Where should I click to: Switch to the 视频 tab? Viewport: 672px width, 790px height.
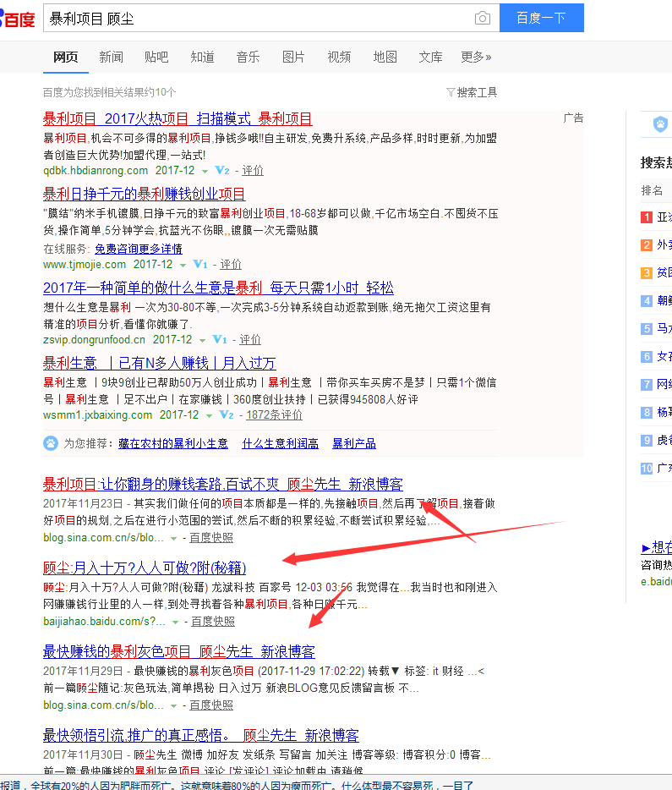339,57
